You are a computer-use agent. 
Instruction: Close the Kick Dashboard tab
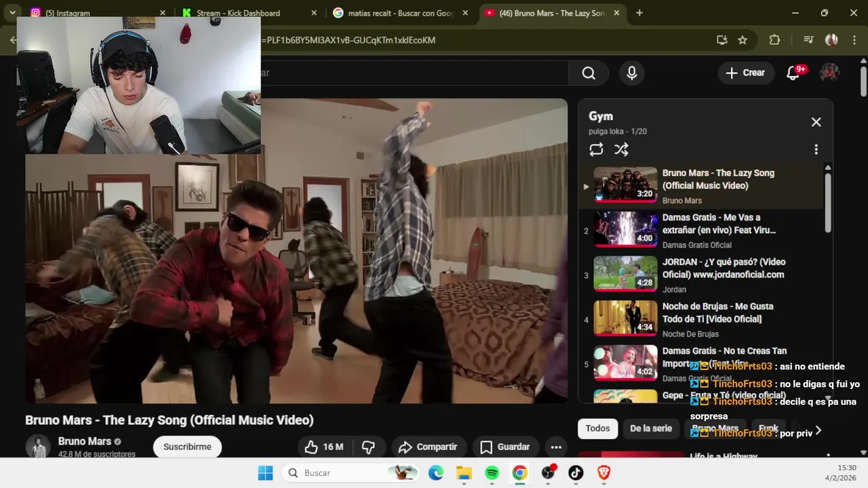click(x=313, y=13)
